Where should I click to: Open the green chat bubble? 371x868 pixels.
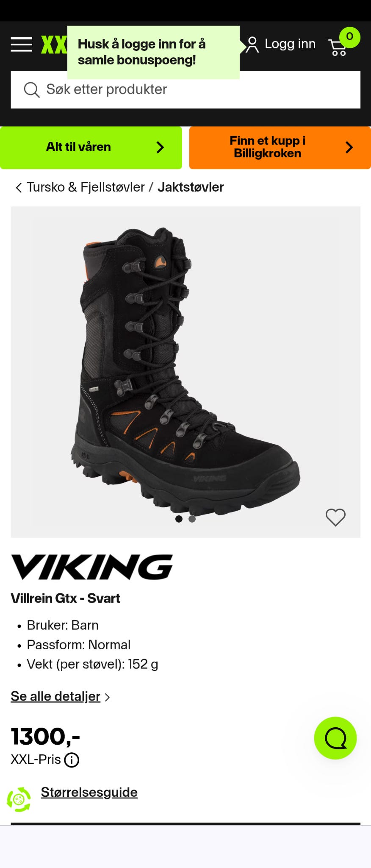point(335,738)
